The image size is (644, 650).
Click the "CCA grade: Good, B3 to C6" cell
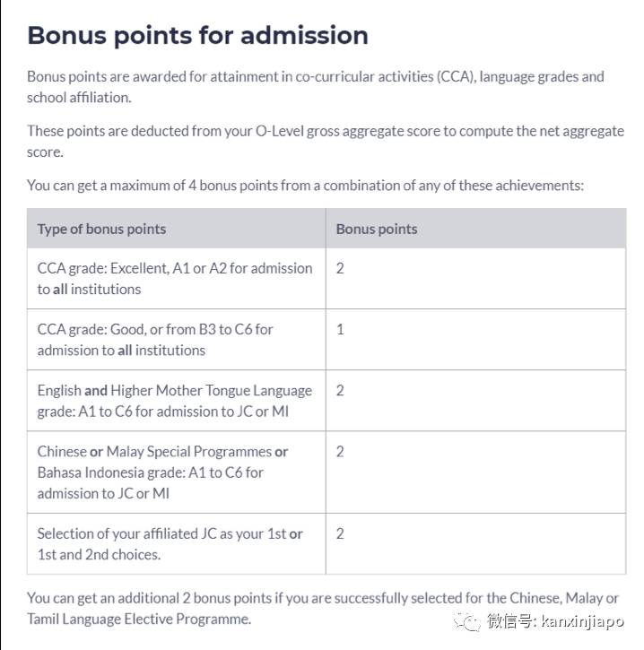[x=155, y=339]
